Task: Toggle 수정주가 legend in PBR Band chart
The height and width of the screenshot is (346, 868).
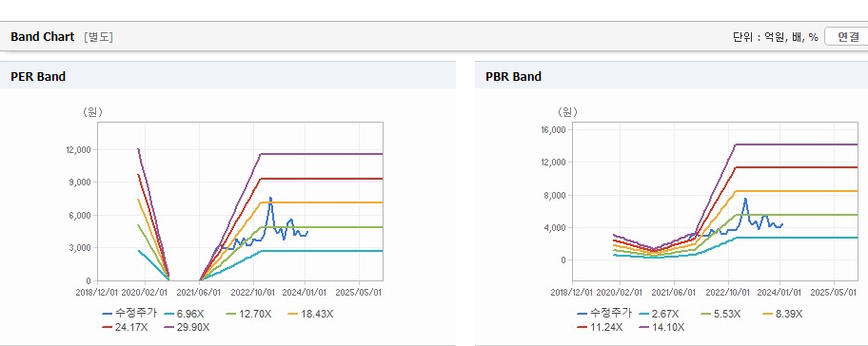Action: coord(604,314)
